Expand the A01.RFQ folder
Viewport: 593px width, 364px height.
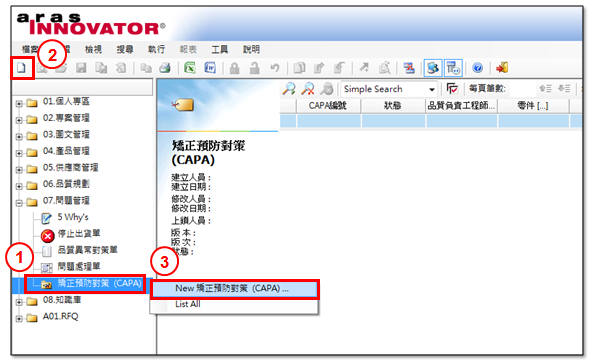tap(19, 319)
